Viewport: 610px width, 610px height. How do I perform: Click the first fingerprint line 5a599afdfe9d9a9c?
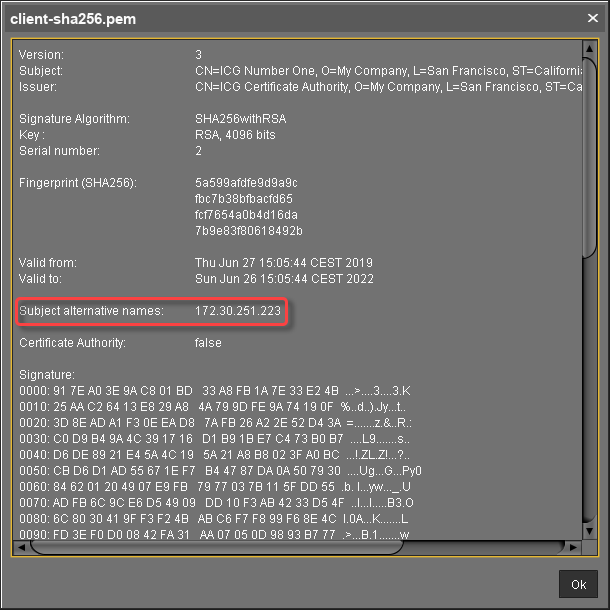coord(246,183)
